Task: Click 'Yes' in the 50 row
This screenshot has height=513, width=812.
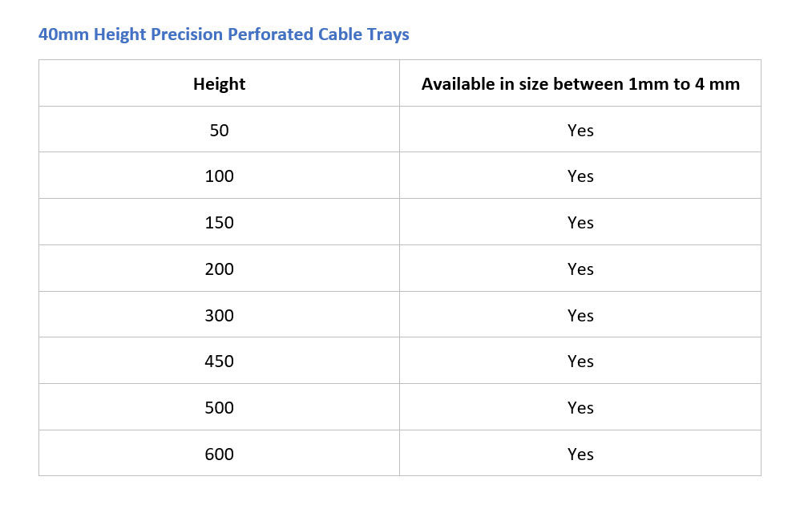Action: 580,130
